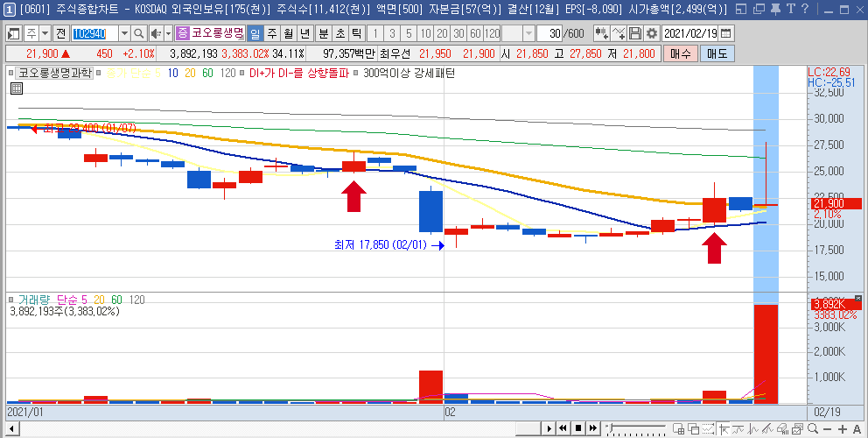Viewport: 868px width, 438px height.
Task: Open stock code history dropdown
Action: point(124,34)
